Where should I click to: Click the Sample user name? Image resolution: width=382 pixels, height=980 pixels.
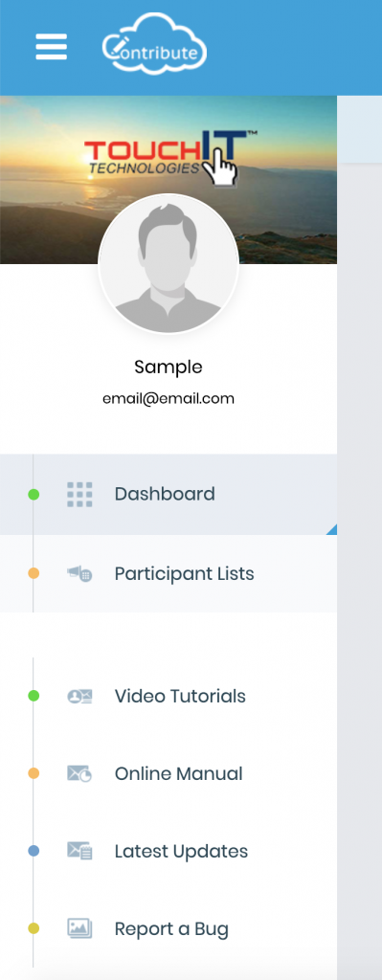point(169,367)
